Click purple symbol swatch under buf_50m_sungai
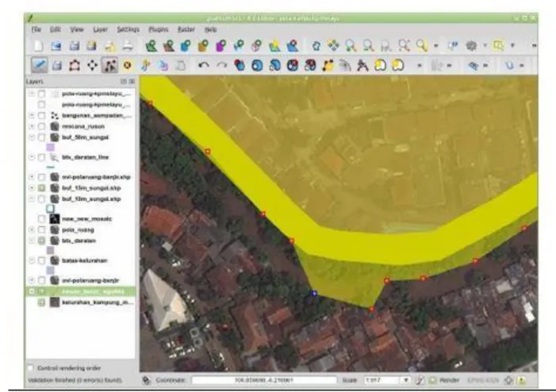 [50, 148]
